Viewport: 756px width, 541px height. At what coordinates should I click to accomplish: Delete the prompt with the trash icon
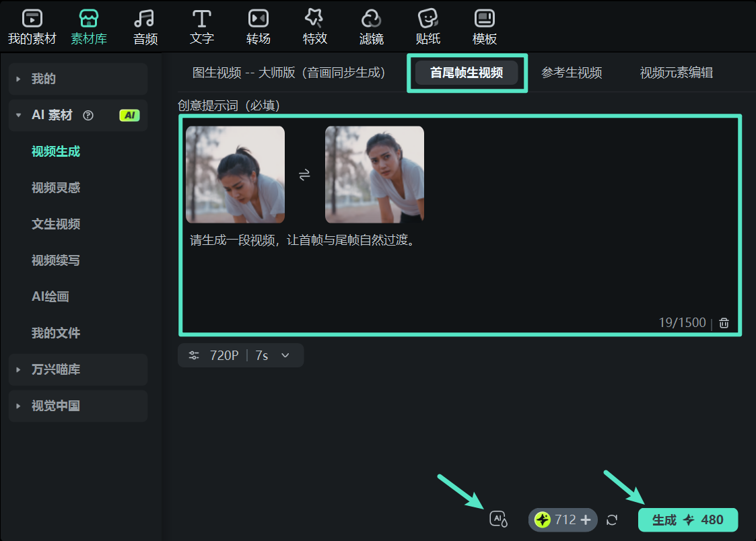pos(724,322)
